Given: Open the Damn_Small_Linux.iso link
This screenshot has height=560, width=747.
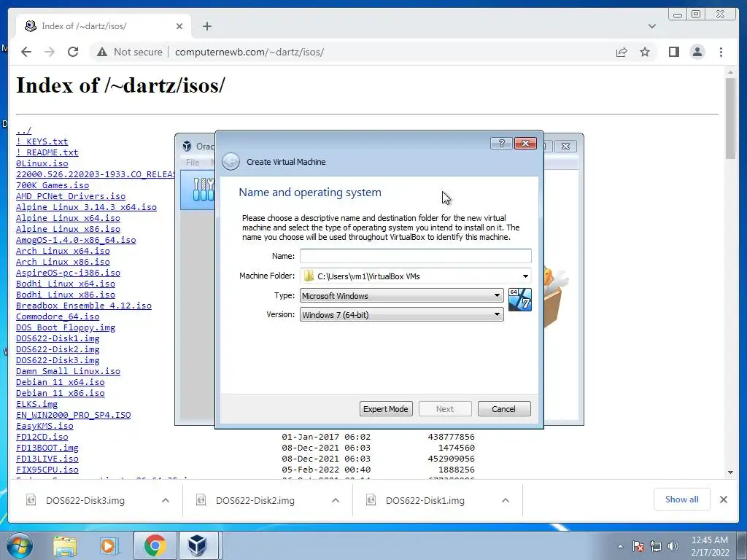Looking at the screenshot, I should 68,371.
